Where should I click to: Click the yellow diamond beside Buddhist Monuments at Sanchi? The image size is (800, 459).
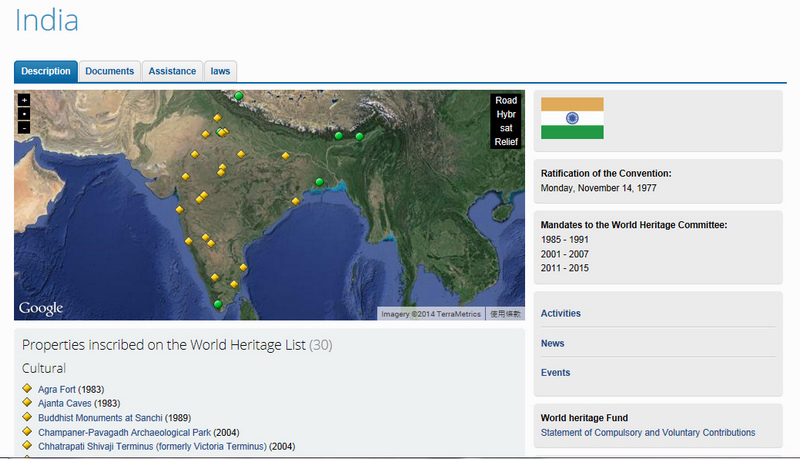(x=28, y=417)
